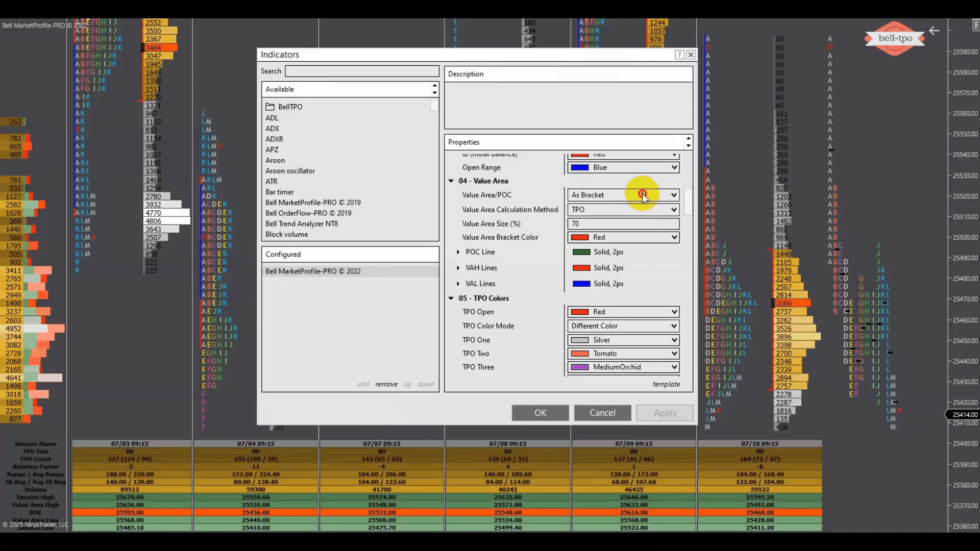Select configured Bell MarketProfile-PRO © 2022

pyautogui.click(x=313, y=271)
